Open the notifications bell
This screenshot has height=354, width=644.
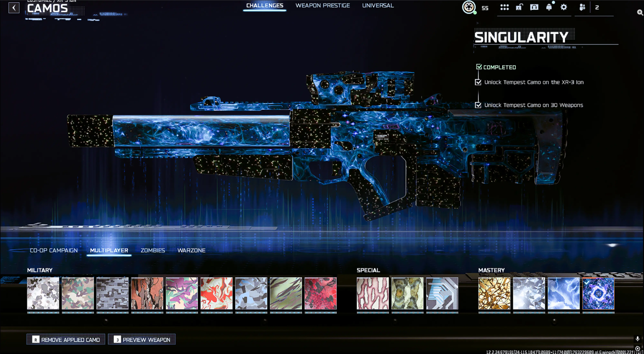(x=549, y=7)
